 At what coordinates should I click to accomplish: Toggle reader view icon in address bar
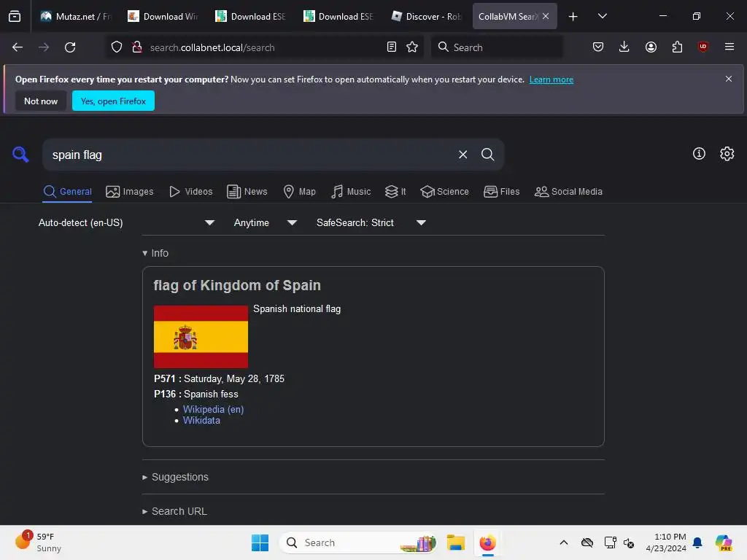coord(392,47)
